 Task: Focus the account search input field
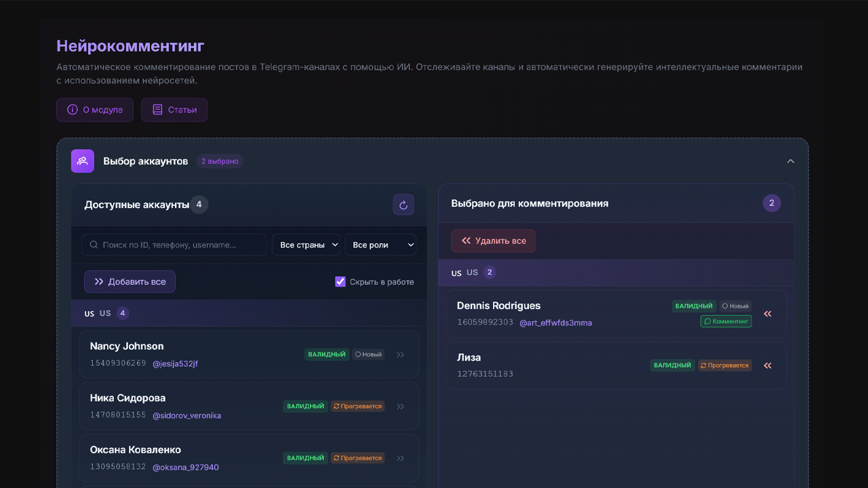click(174, 245)
